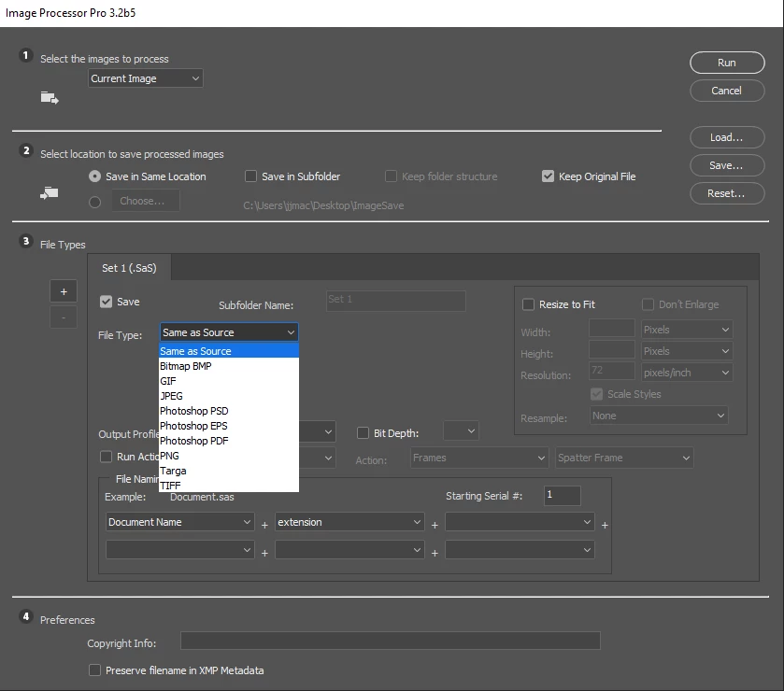The width and height of the screenshot is (784, 691).
Task: Click the Document.sas example filename
Action: (x=202, y=497)
